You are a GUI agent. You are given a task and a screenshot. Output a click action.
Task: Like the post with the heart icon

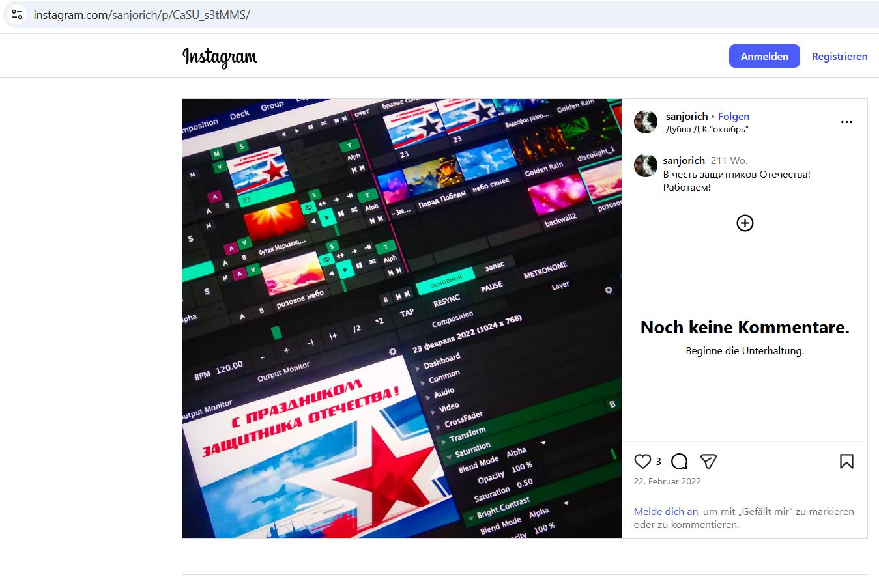(x=642, y=461)
